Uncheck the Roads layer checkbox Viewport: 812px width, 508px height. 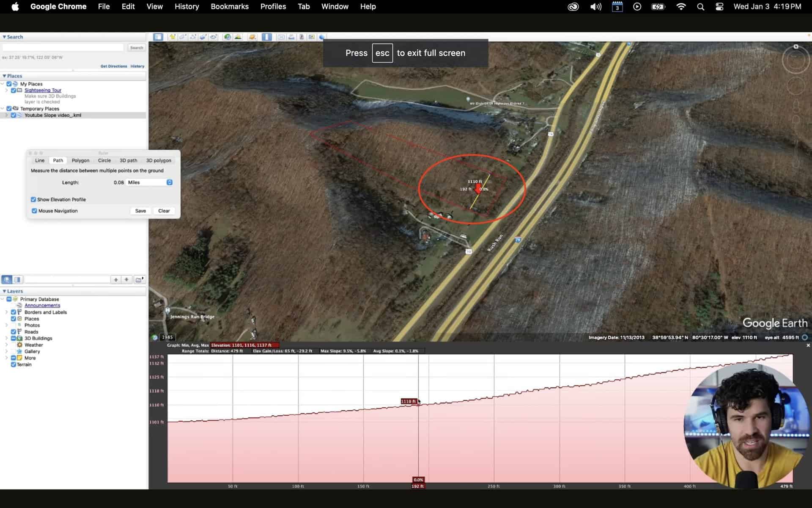[x=13, y=332]
